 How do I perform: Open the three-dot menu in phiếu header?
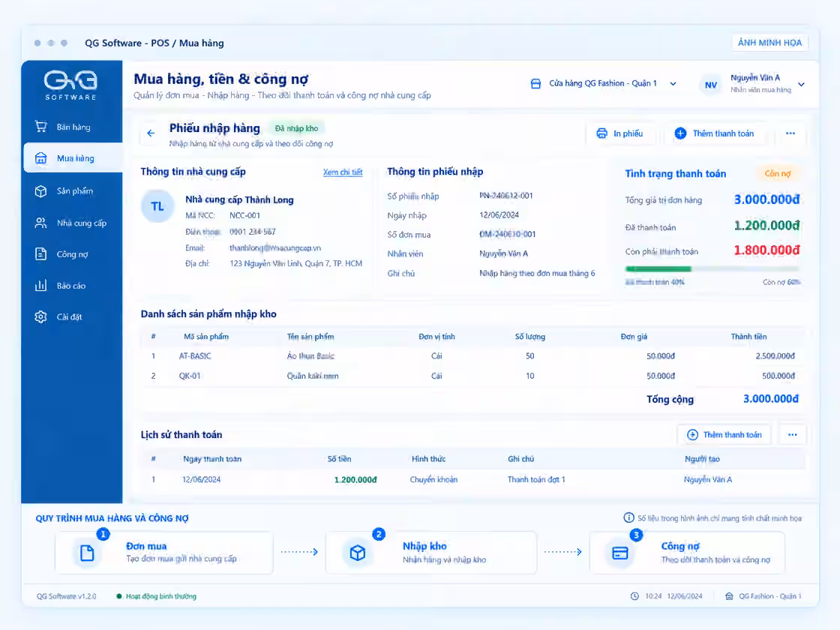tap(790, 133)
